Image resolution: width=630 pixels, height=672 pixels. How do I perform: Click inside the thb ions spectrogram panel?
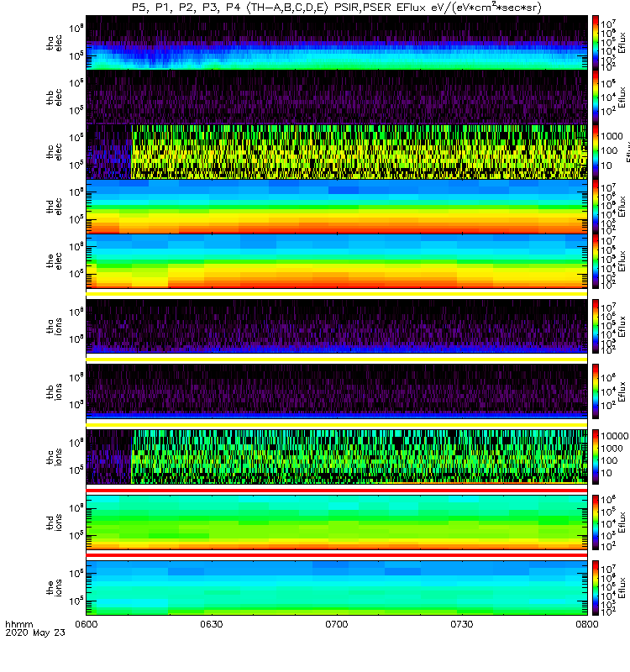(337, 391)
